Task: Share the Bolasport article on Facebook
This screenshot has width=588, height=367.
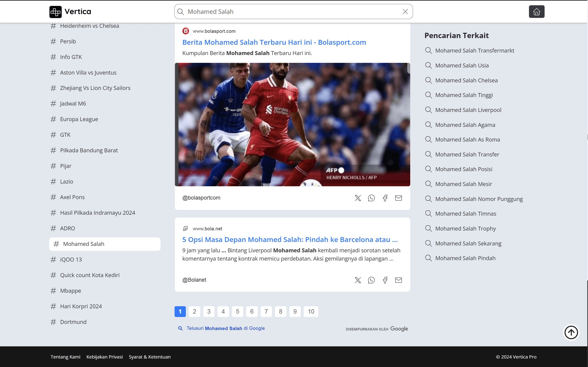Action: (385, 198)
